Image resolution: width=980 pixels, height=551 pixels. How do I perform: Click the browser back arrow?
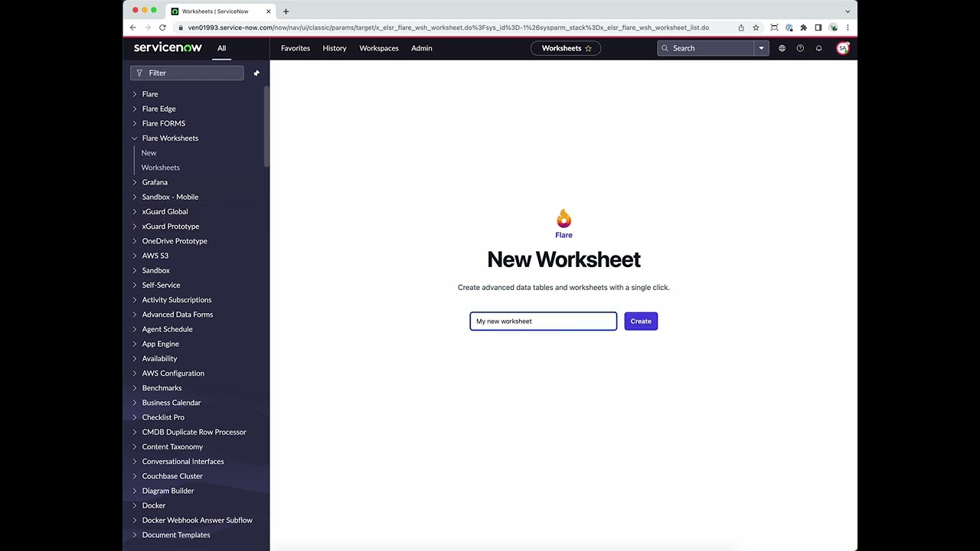click(133, 28)
